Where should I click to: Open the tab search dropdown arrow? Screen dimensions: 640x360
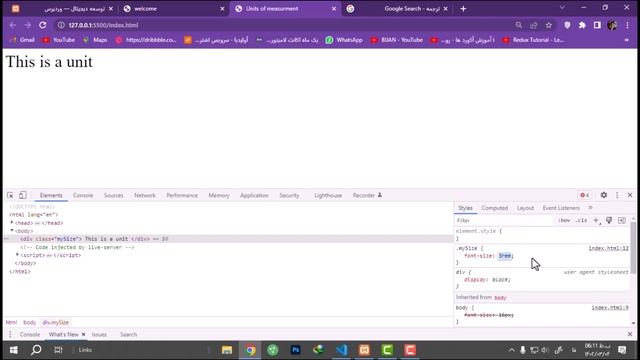pyautogui.click(x=562, y=8)
